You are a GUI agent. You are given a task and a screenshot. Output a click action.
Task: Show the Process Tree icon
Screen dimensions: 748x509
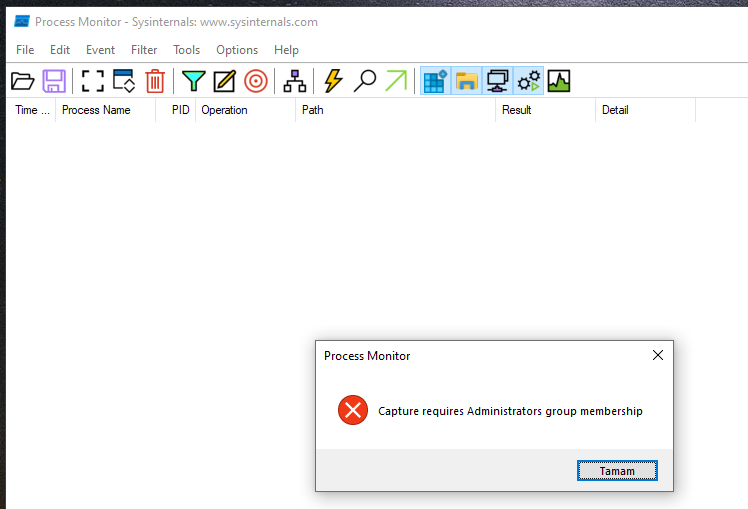295,81
